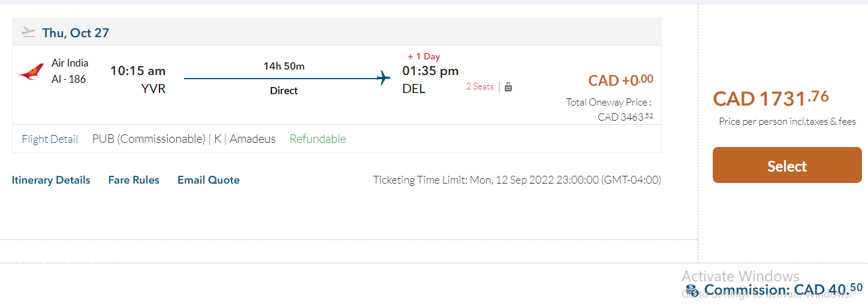
Task: Click the Ticketing Time Limit text
Action: 517,180
